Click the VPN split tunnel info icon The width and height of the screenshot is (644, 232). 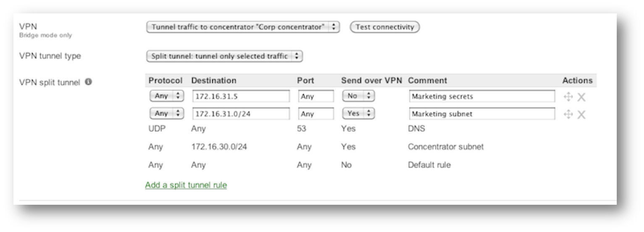(88, 82)
